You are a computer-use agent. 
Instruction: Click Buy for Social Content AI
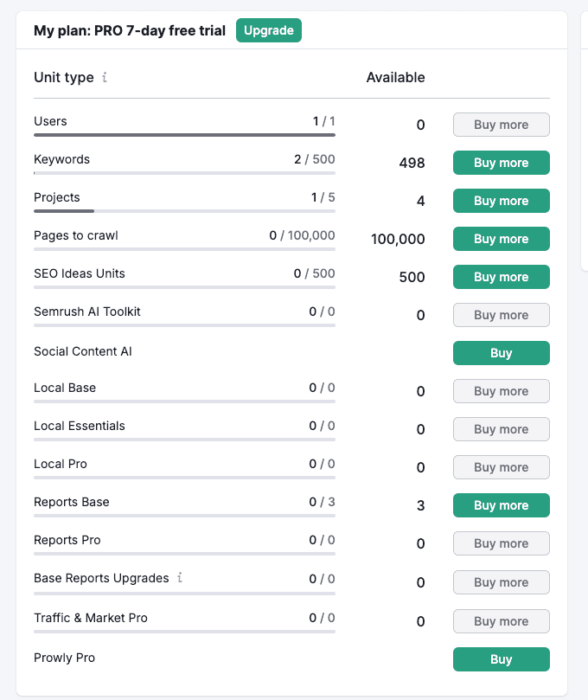coord(501,353)
